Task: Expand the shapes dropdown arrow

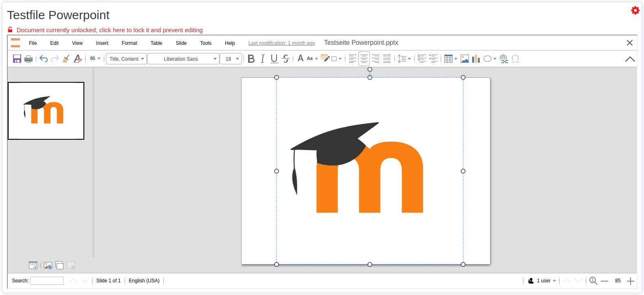Action: (x=495, y=59)
